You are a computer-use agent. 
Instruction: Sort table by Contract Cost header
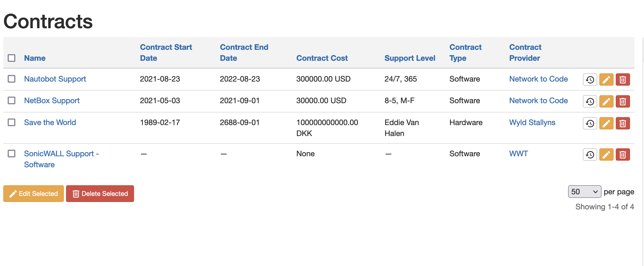(x=322, y=58)
